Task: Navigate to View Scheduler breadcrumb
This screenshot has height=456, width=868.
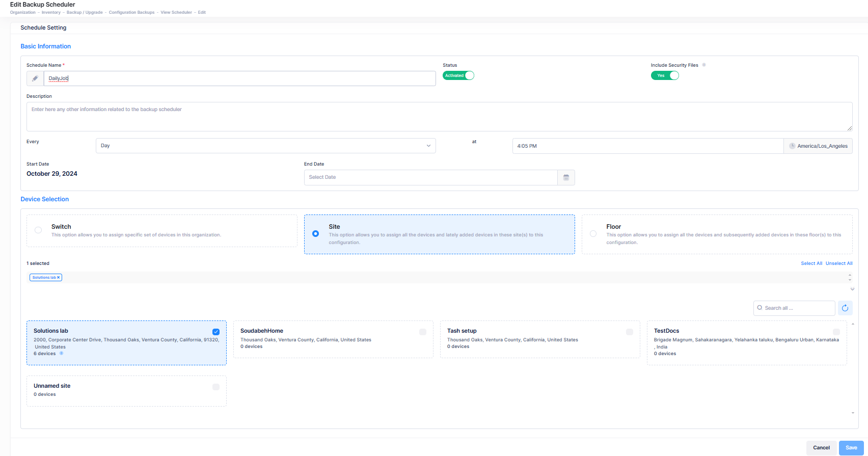Action: pyautogui.click(x=176, y=12)
